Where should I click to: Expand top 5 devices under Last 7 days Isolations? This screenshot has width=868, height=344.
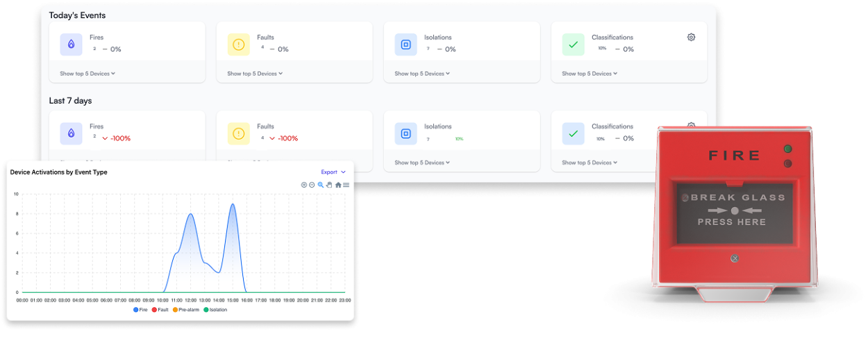coord(422,163)
